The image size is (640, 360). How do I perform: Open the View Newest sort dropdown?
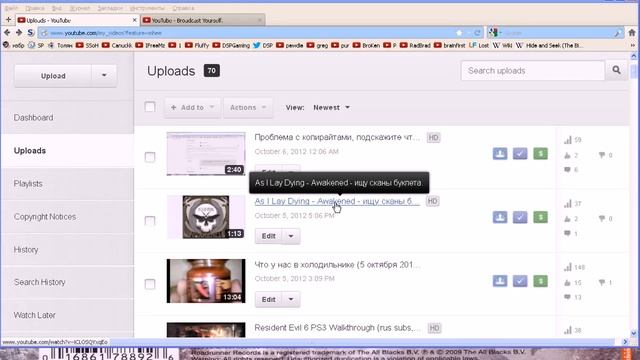coord(331,107)
